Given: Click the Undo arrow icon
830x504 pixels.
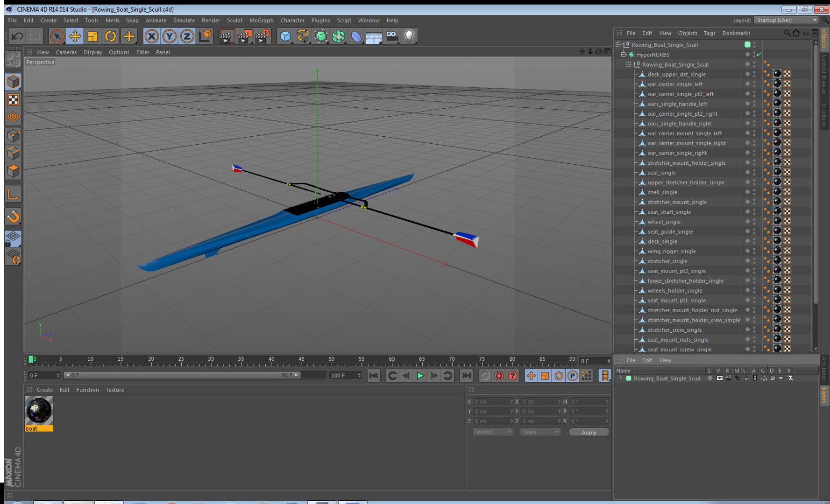Looking at the screenshot, I should pos(17,36).
